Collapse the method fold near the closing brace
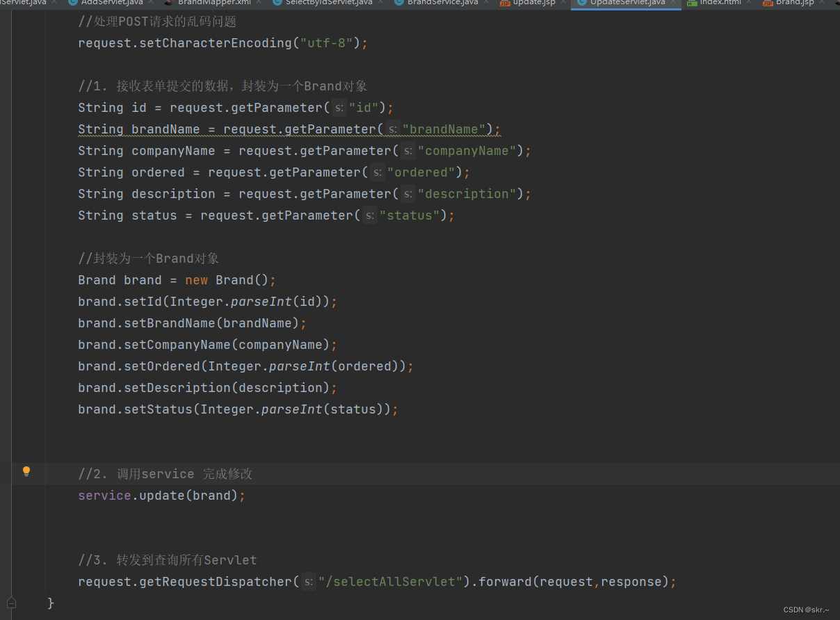The width and height of the screenshot is (840, 620). (11, 603)
